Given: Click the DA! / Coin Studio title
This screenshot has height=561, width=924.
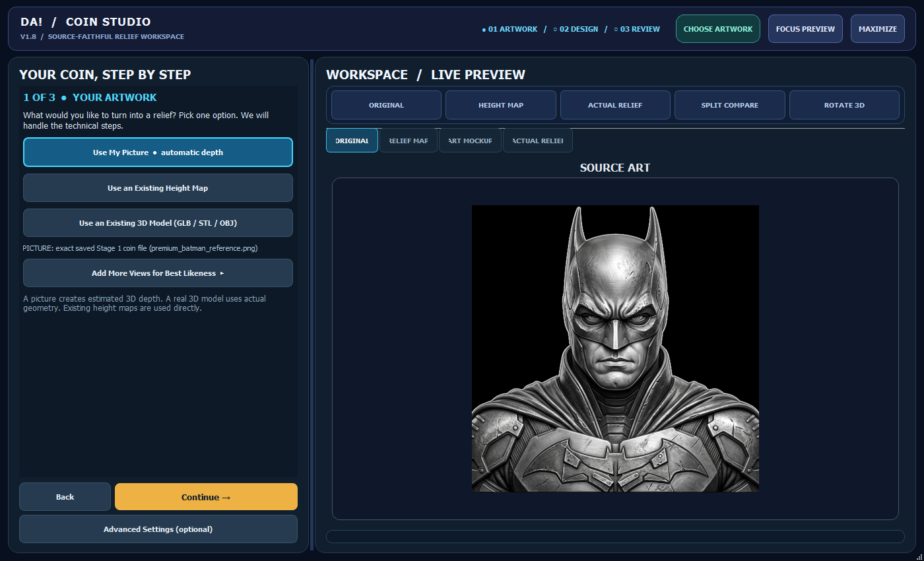Looking at the screenshot, I should 86,22.
